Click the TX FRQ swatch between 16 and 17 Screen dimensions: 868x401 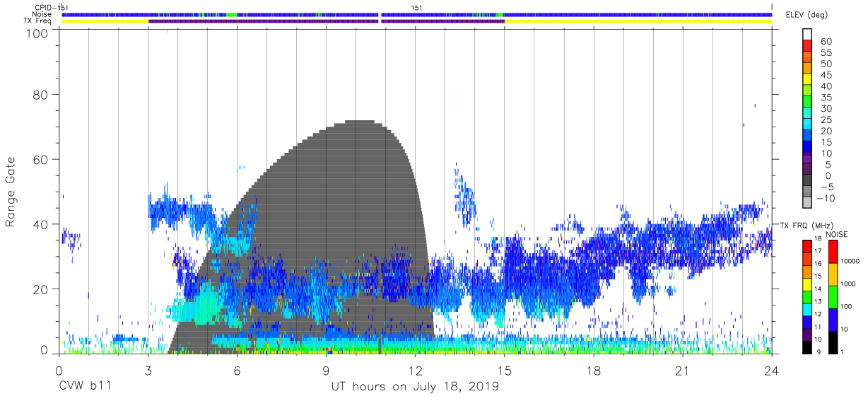click(x=807, y=259)
